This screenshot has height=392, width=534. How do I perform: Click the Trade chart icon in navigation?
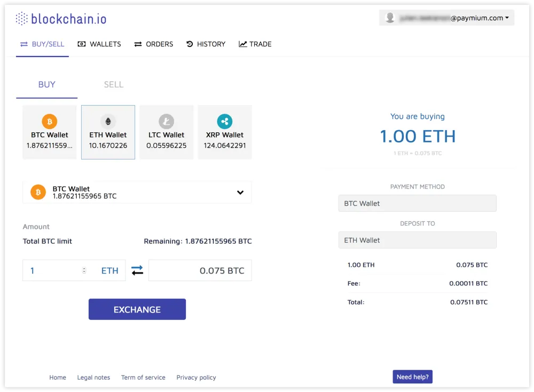[242, 44]
